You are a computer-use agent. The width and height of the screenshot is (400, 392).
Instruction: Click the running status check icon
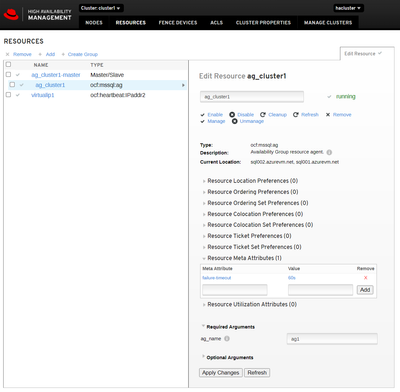[329, 97]
